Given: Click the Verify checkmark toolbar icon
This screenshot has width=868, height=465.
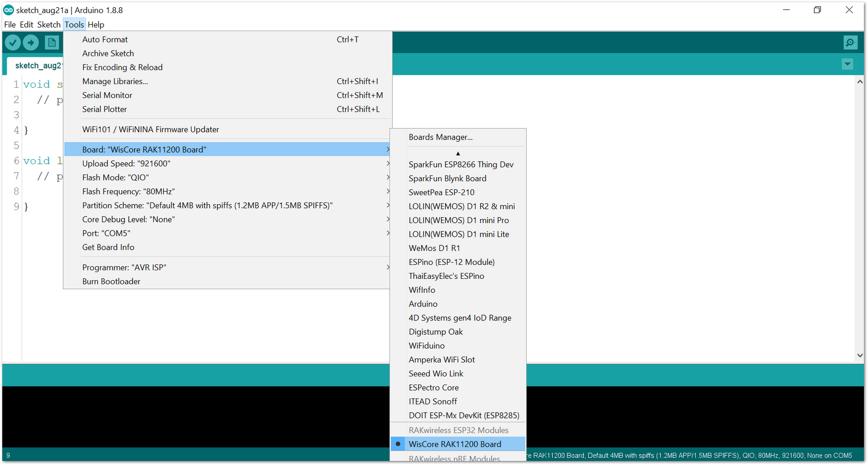Looking at the screenshot, I should click(x=13, y=43).
